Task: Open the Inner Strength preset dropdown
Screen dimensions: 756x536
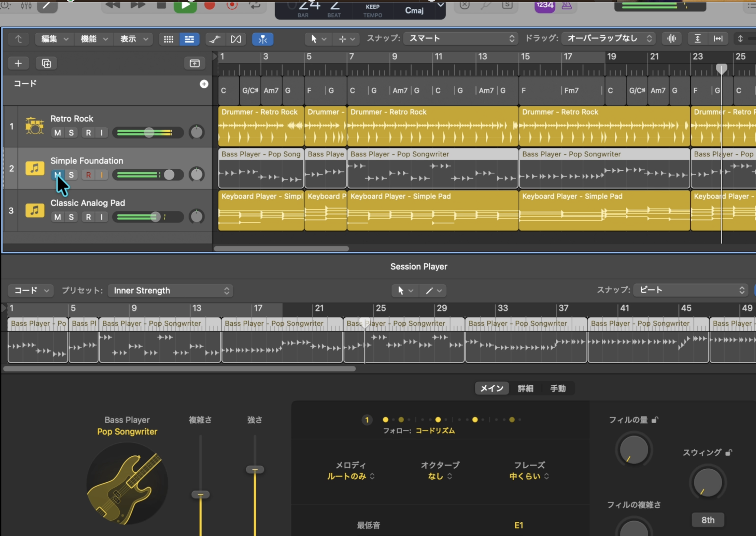Action: coord(171,291)
